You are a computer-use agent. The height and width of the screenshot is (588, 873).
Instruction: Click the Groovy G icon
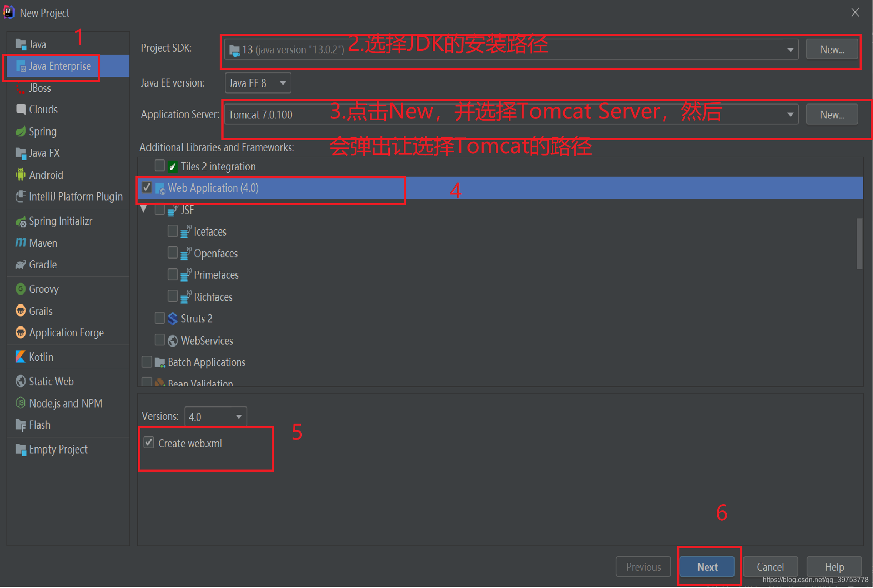[21, 289]
